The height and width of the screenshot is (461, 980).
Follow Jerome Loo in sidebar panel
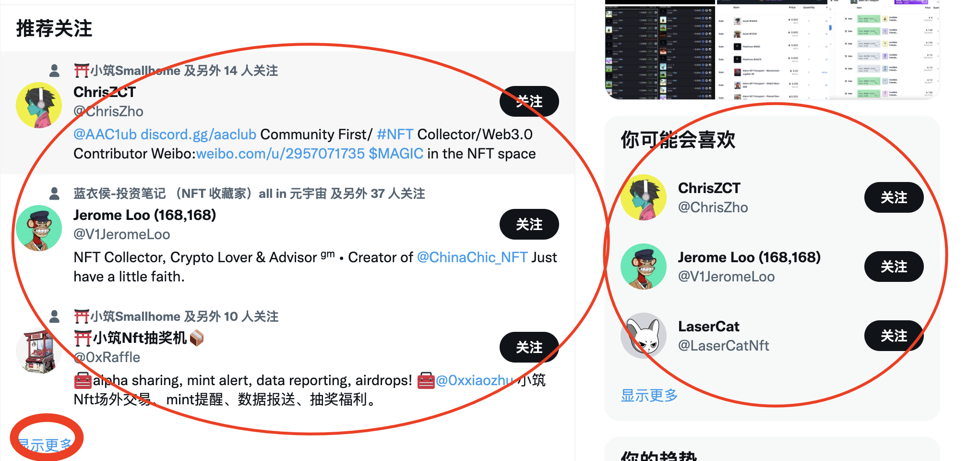894,267
